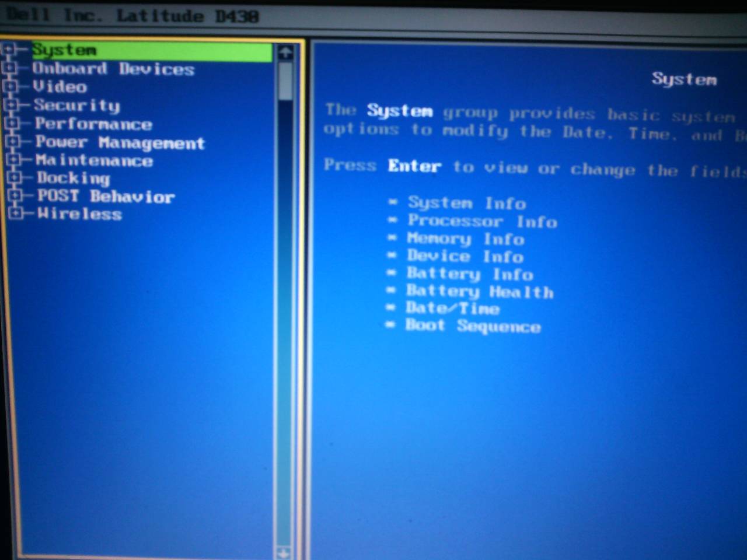This screenshot has width=747, height=560.
Task: Expand the Video tree node
Action: [11, 86]
